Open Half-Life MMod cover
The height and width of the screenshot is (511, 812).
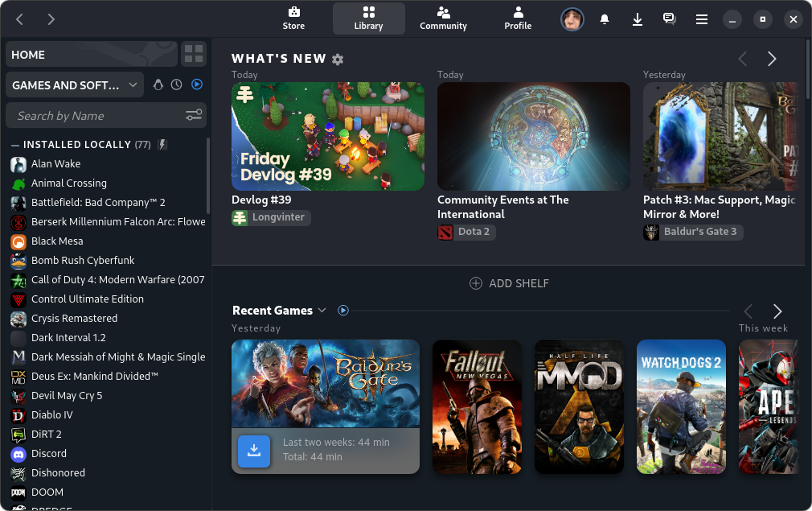click(x=579, y=406)
